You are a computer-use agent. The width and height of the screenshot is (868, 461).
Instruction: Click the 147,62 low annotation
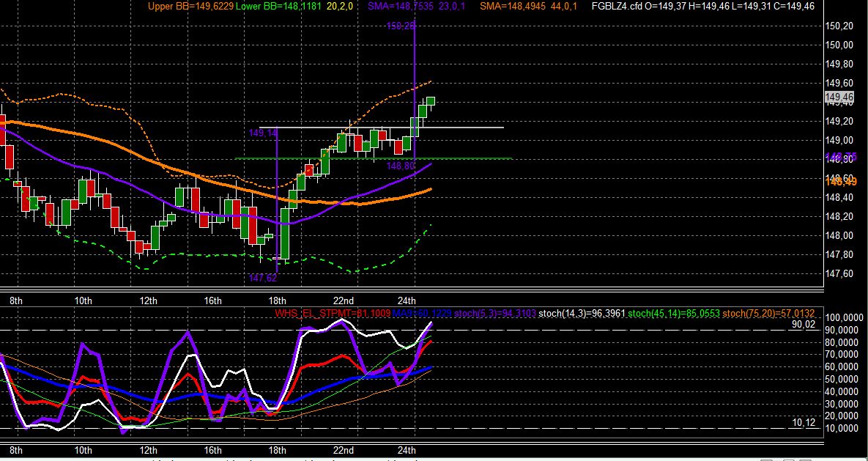262,279
